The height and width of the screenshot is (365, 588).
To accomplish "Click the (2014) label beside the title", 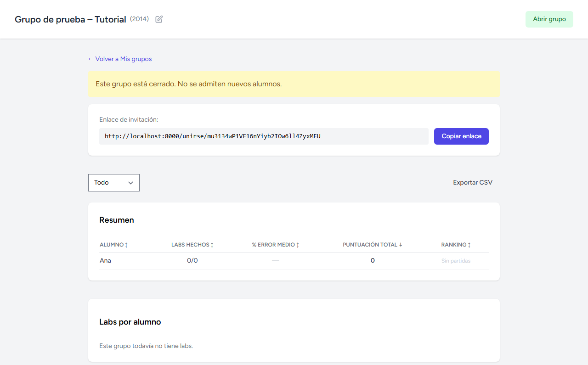I will click(139, 19).
